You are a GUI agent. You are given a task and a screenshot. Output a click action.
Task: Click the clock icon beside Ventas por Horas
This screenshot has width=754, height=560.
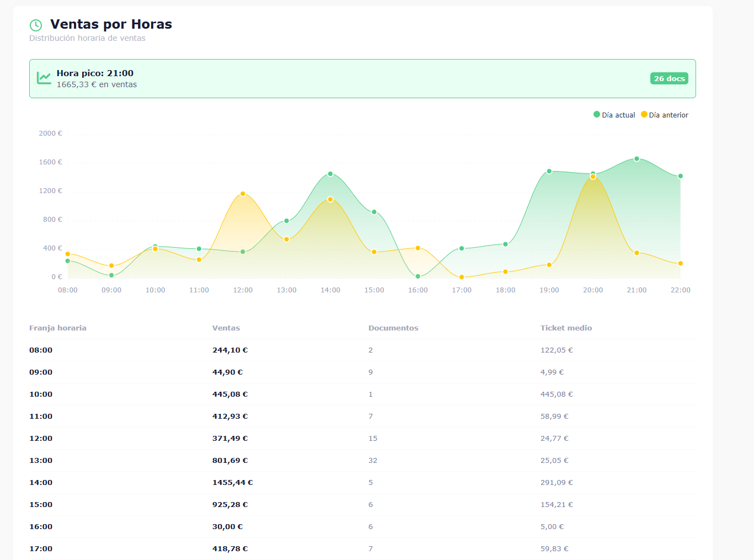36,25
